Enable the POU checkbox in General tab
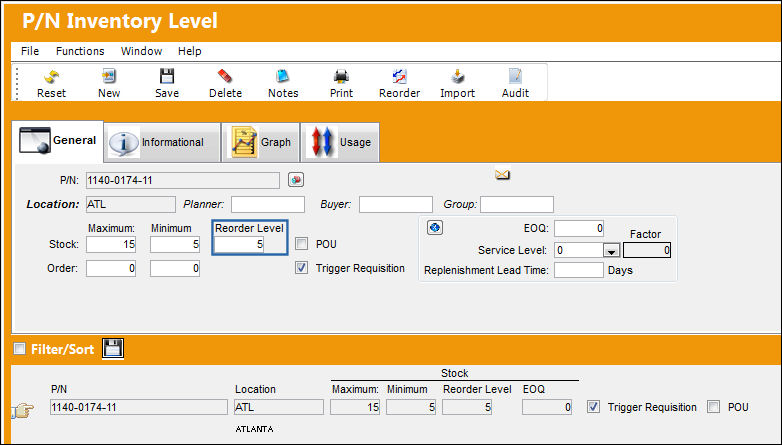This screenshot has height=445, width=782. pyautogui.click(x=301, y=244)
